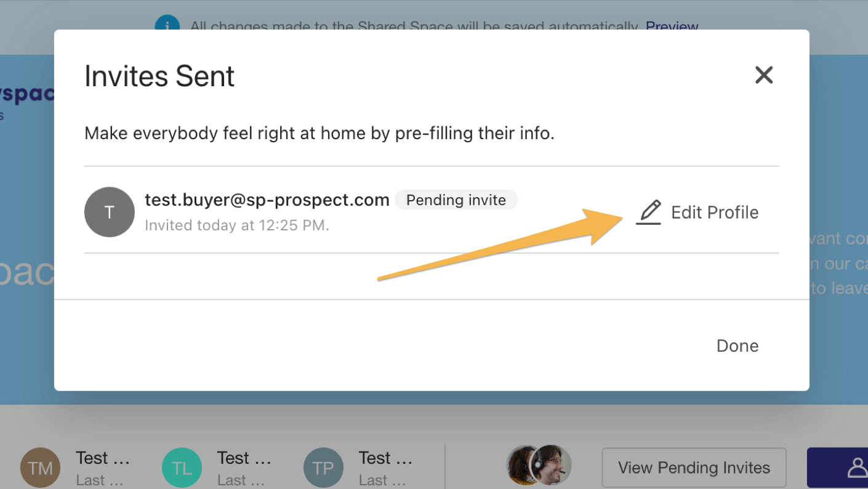The height and width of the screenshot is (489, 868).
Task: Click the TL teal member avatar
Action: tap(182, 468)
